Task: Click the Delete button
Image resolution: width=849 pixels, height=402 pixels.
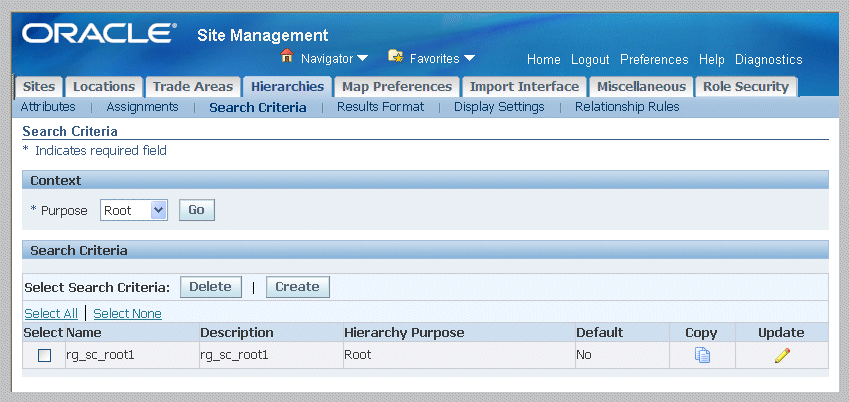Action: [x=211, y=287]
